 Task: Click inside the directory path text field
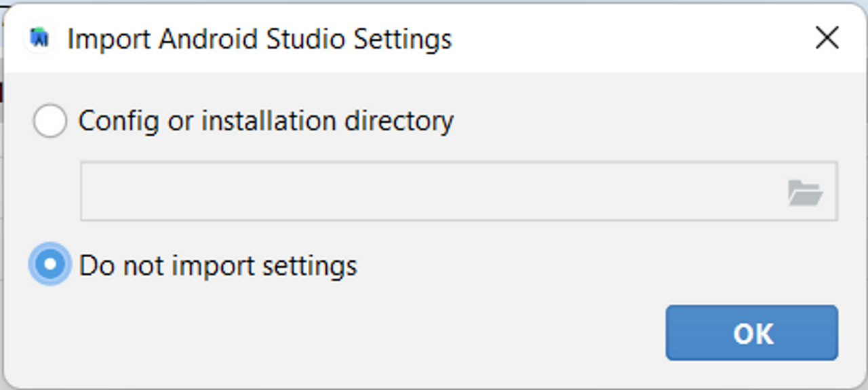pyautogui.click(x=459, y=191)
